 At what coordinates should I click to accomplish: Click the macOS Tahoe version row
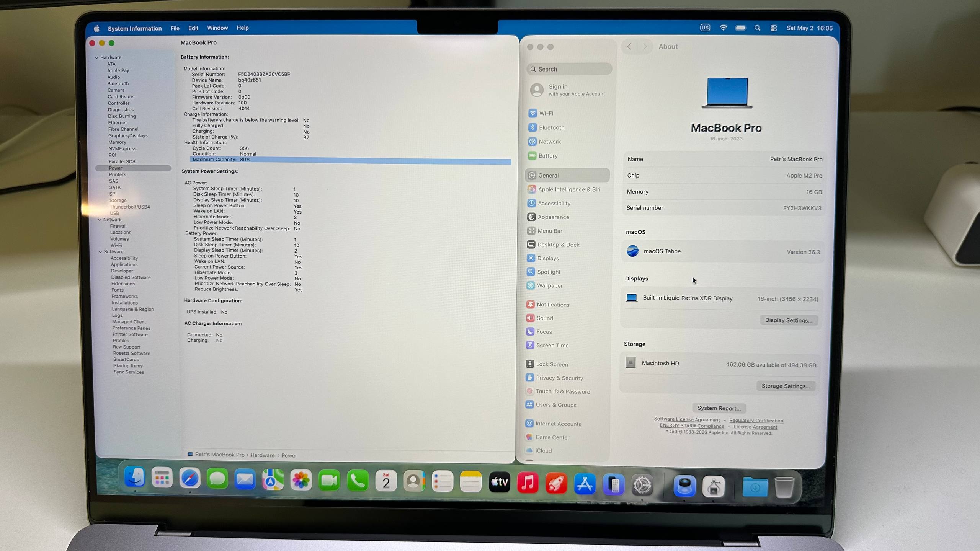[x=723, y=251]
